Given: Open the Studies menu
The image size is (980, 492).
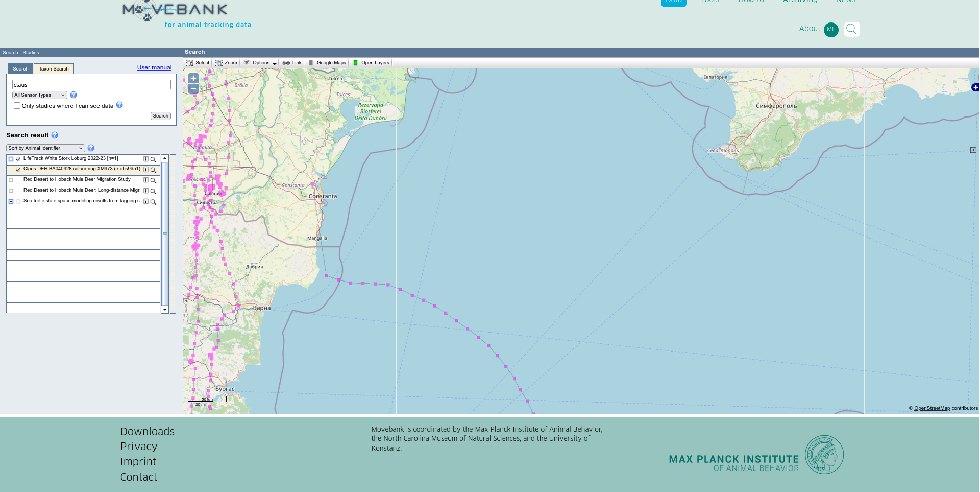Looking at the screenshot, I should point(31,53).
